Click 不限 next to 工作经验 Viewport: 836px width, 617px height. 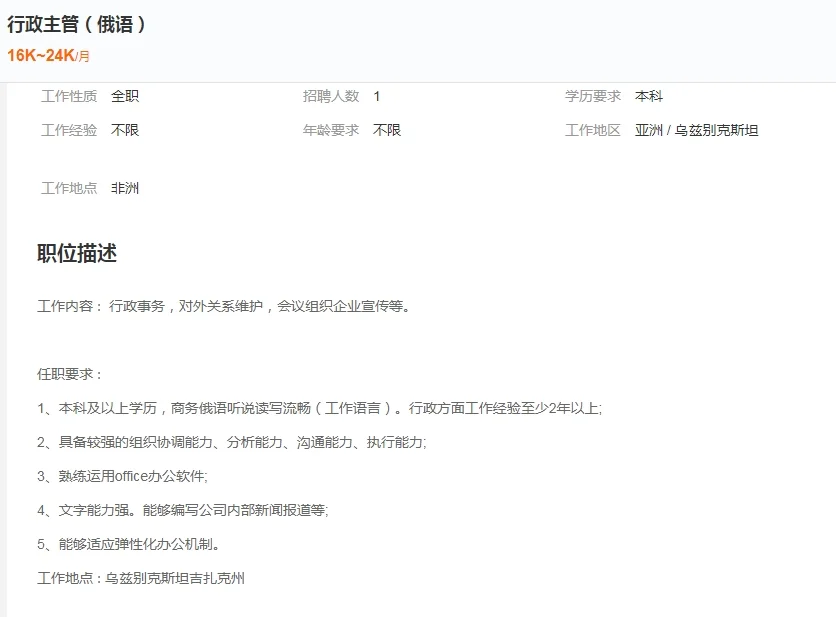125,129
